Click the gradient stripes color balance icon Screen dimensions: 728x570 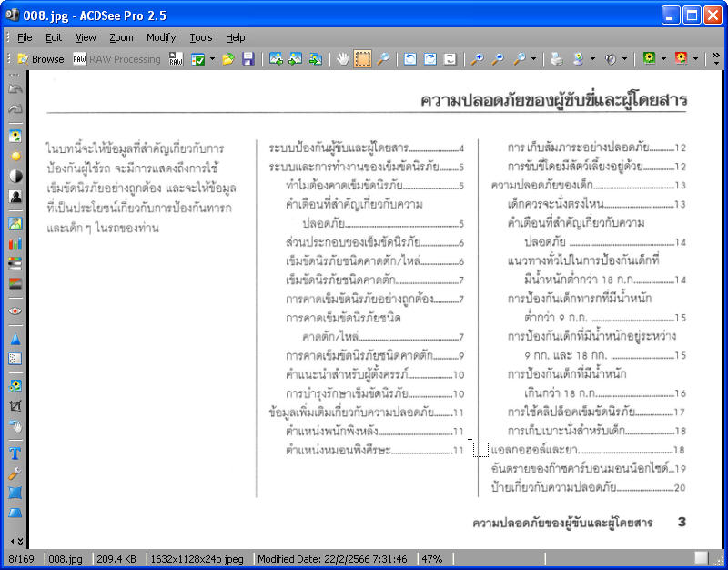pyautogui.click(x=15, y=264)
